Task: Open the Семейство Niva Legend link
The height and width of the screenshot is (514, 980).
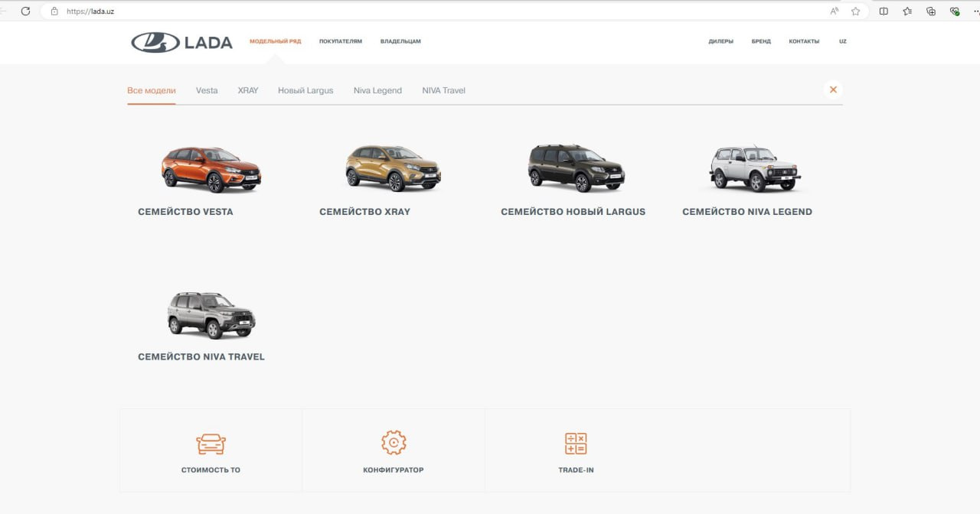Action: (x=747, y=212)
